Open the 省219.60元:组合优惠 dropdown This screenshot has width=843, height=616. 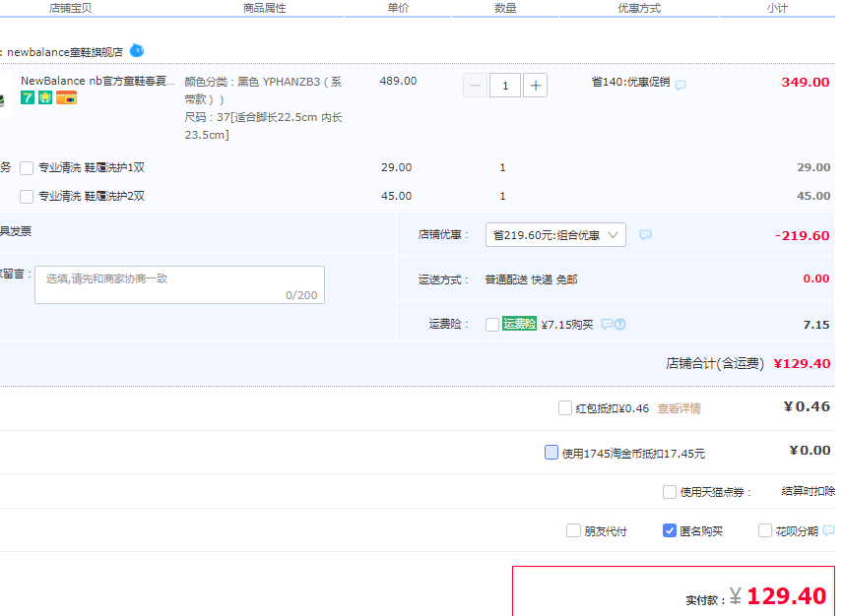click(555, 235)
